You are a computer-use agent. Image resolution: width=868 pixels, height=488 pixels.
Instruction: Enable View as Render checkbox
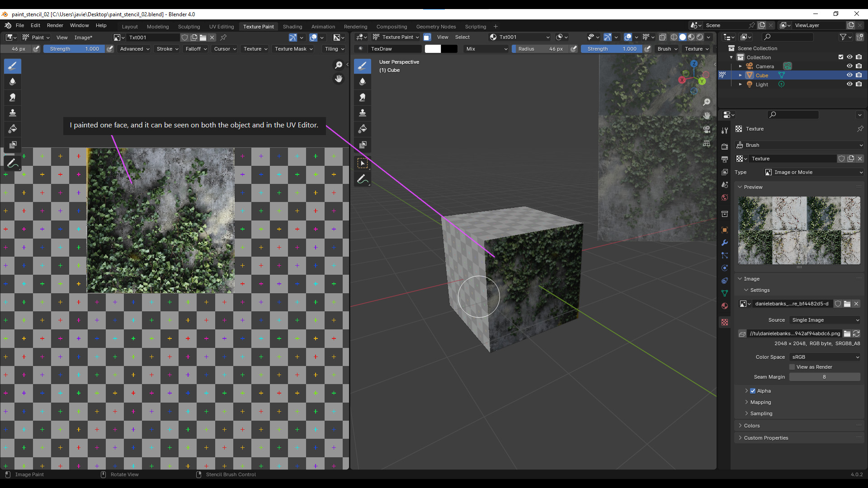coord(792,367)
